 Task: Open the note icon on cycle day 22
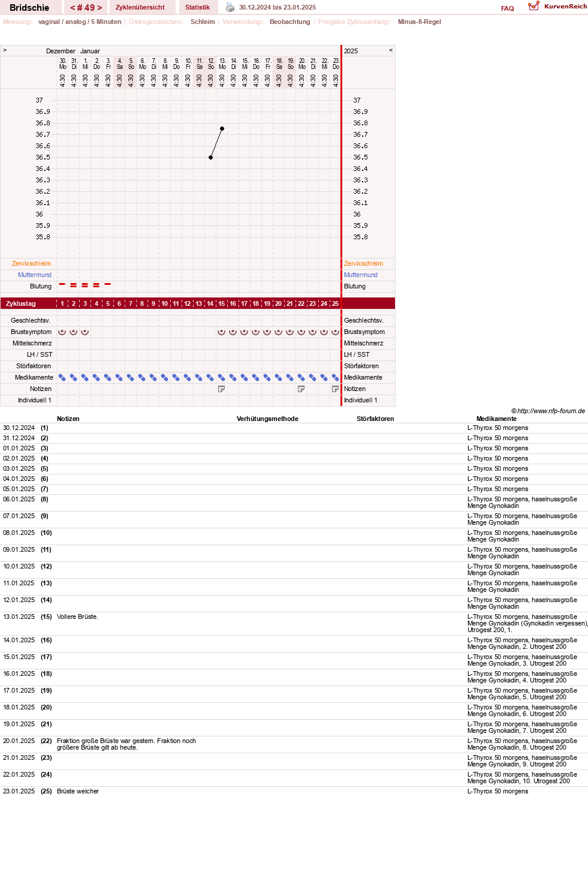pyautogui.click(x=301, y=389)
